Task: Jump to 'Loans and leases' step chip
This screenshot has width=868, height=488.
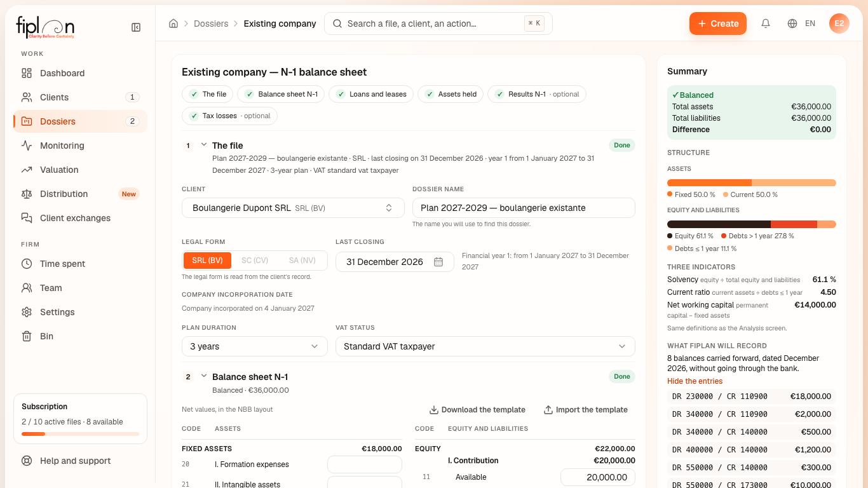Action: click(372, 94)
